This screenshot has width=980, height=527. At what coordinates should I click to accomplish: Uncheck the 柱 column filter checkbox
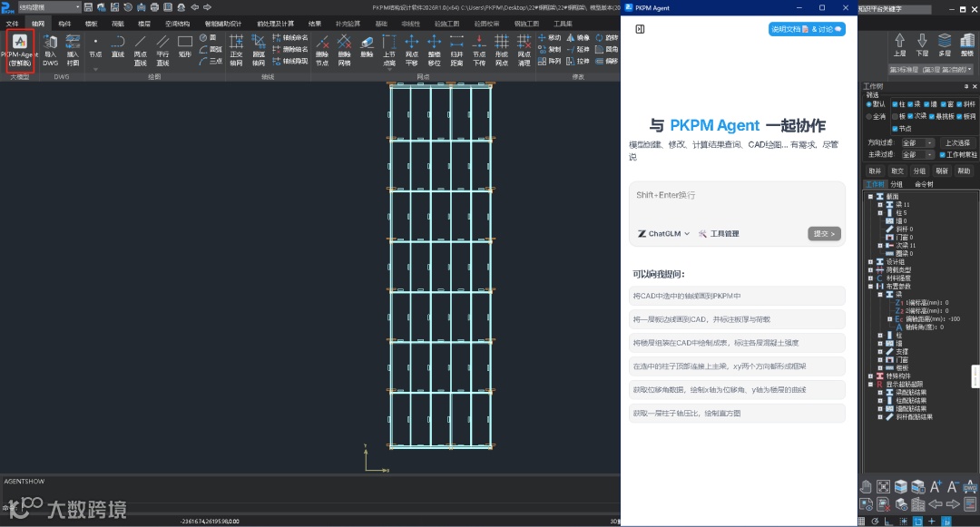point(895,104)
